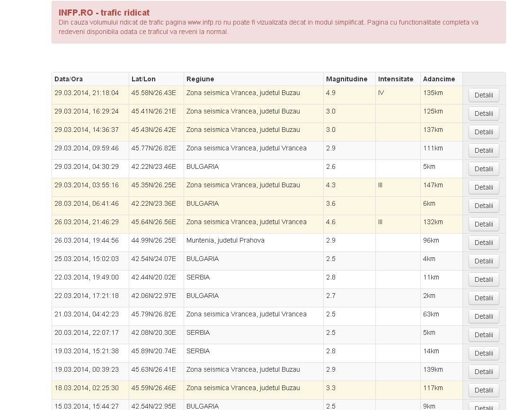Select the depth value 96km
This screenshot has width=532, height=410.
(x=431, y=240)
